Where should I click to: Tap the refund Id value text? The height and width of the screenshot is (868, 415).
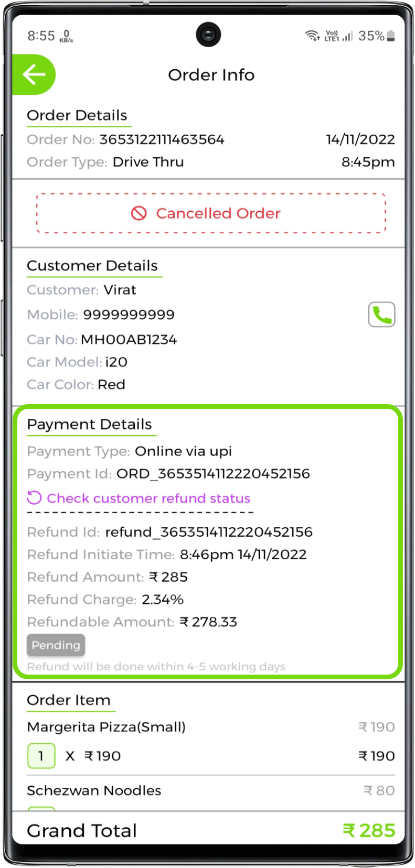[x=209, y=532]
